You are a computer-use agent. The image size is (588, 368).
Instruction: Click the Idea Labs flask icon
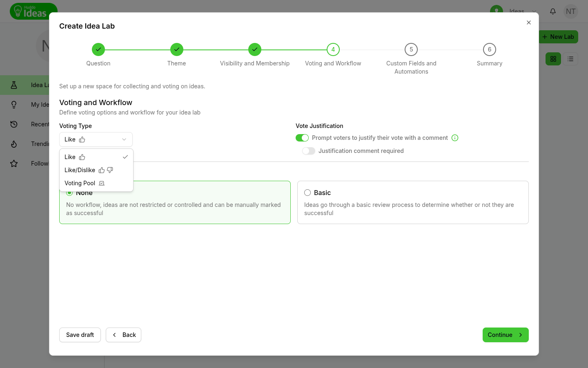tap(14, 85)
